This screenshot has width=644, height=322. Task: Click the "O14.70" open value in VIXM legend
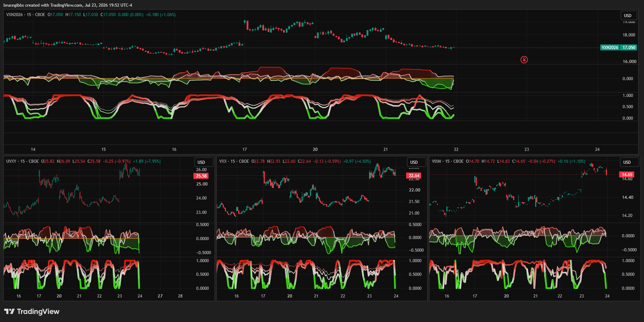pos(473,161)
